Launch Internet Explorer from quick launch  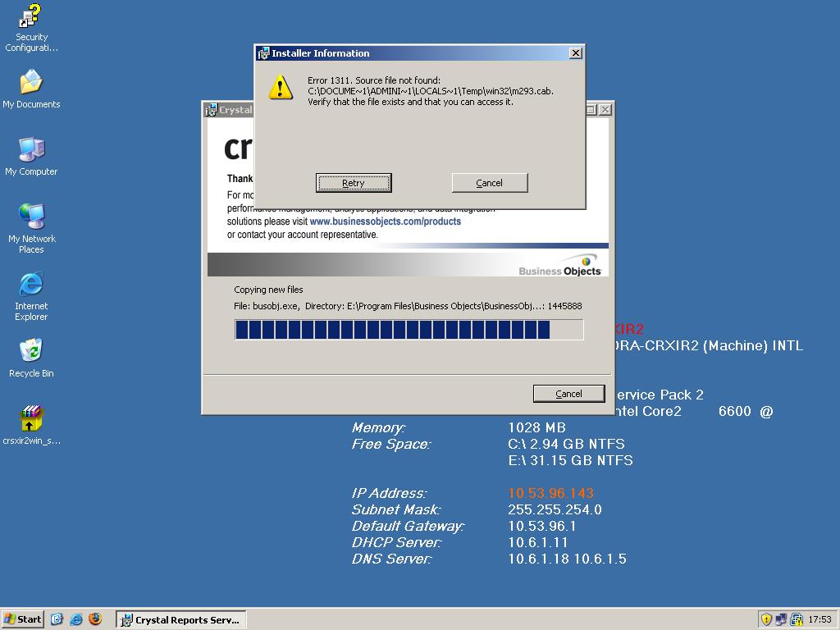point(76,619)
